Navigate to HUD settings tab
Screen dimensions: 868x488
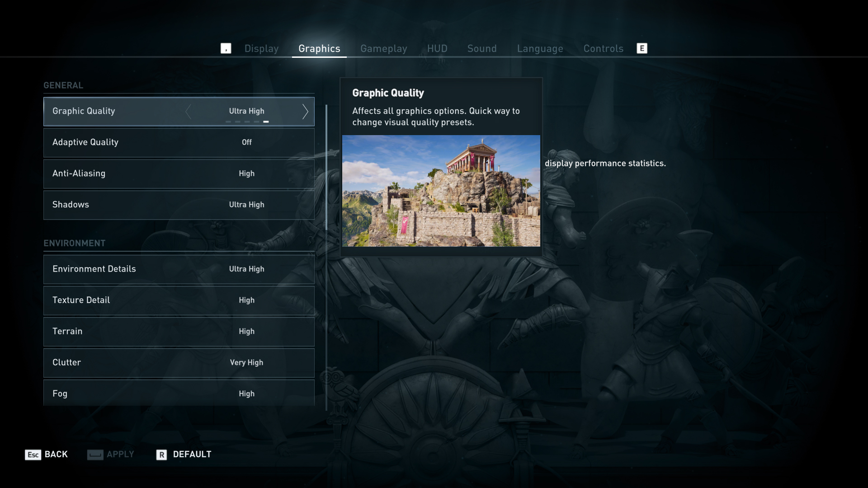click(x=437, y=48)
